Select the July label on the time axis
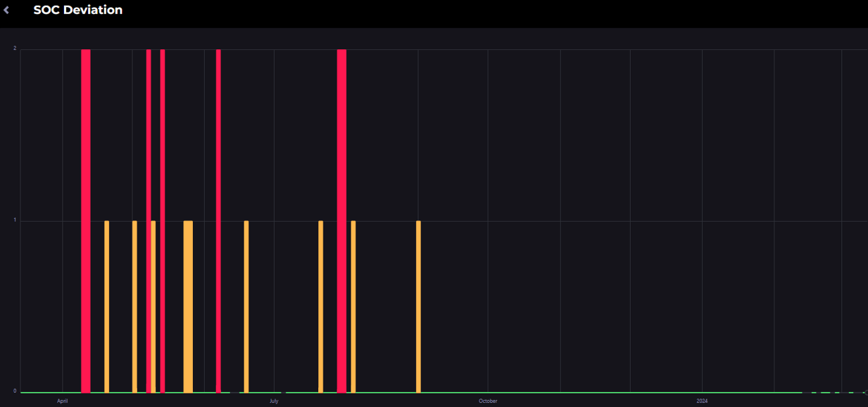Screen dimensions: 868x407 274,401
